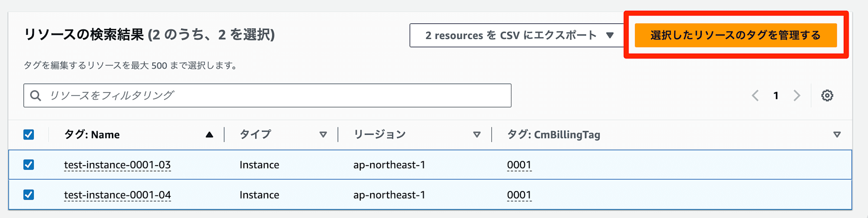This screenshot has width=868, height=218.
Task: Uncheck the test-instance-0001-03 row checkbox
Action: [x=29, y=165]
